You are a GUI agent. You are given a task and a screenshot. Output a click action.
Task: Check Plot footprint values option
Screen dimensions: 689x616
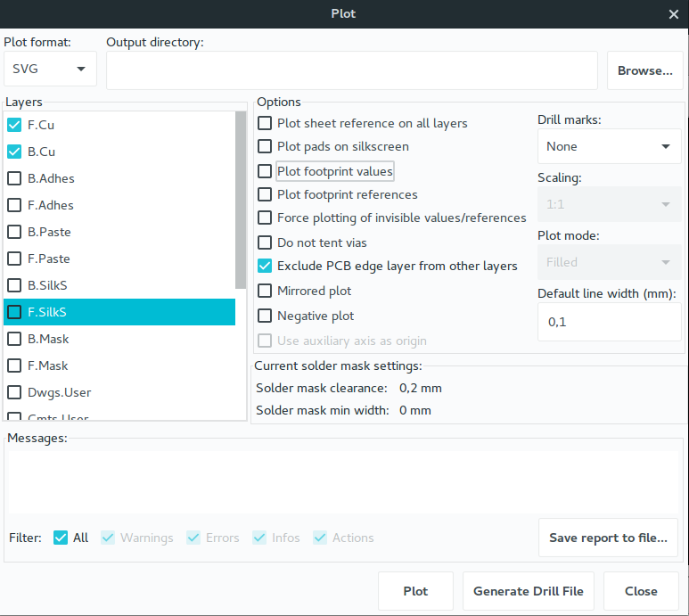tap(265, 171)
